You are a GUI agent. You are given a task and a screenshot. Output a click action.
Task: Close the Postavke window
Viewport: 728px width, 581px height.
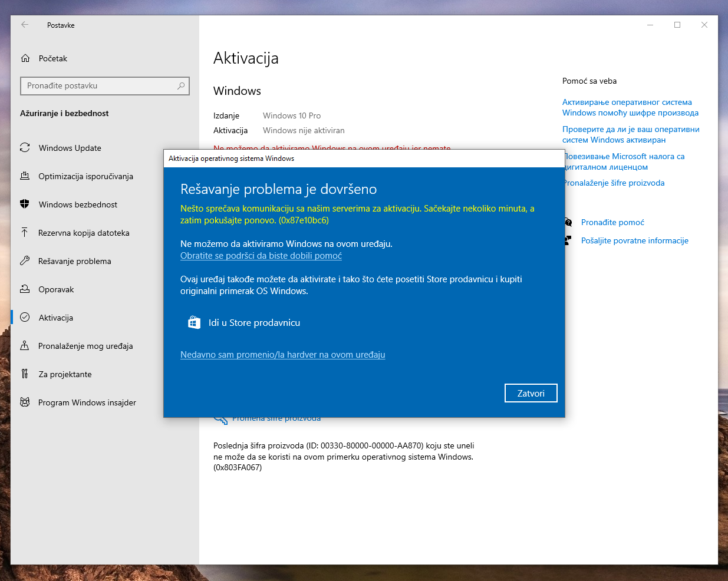(704, 25)
